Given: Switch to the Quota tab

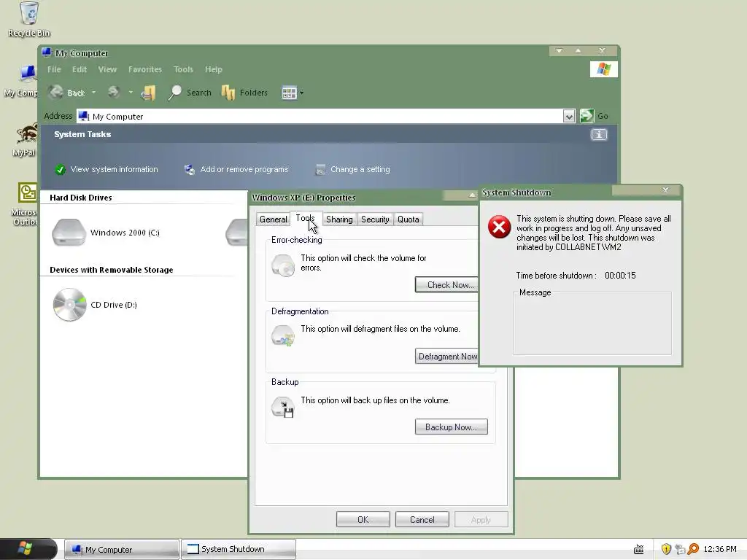Looking at the screenshot, I should (x=409, y=219).
